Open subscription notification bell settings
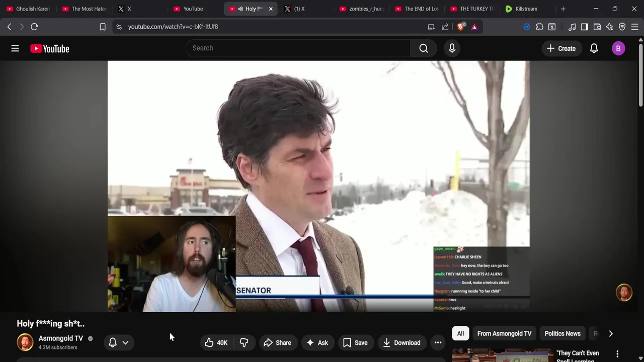 tap(113, 343)
